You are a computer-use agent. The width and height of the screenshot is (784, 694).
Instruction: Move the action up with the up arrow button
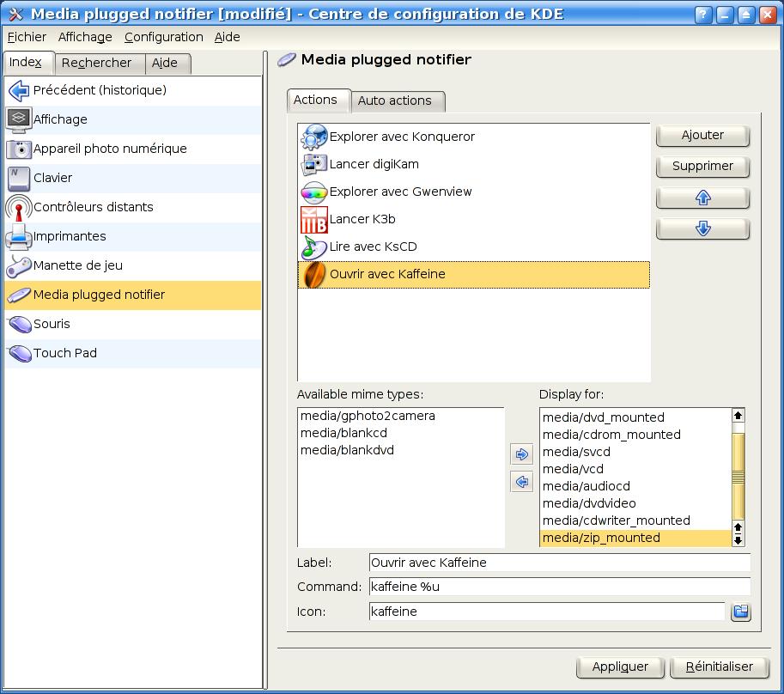(x=702, y=198)
